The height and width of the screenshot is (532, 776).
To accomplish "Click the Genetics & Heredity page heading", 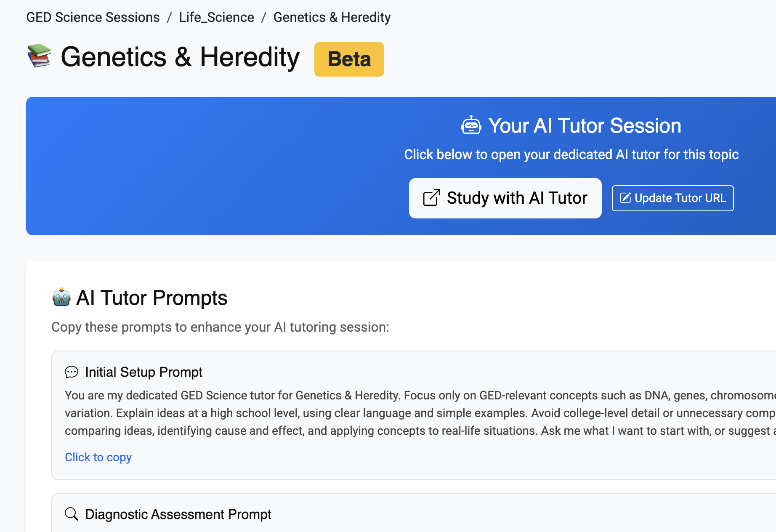I will point(180,57).
